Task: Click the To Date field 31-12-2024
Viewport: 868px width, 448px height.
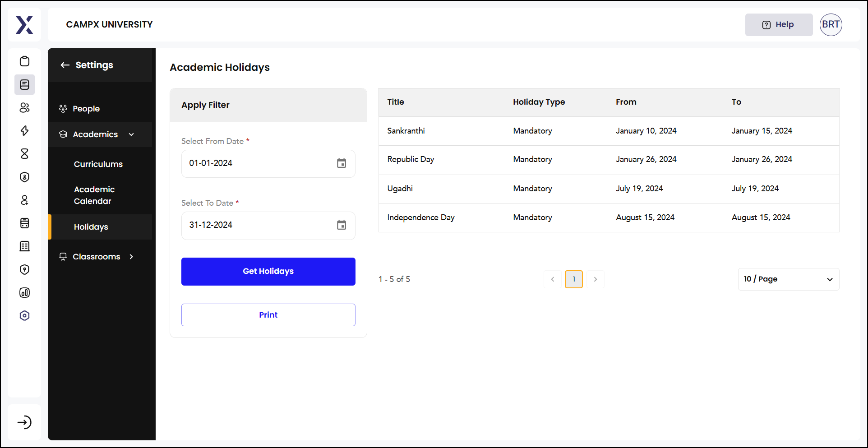Action: (268, 226)
